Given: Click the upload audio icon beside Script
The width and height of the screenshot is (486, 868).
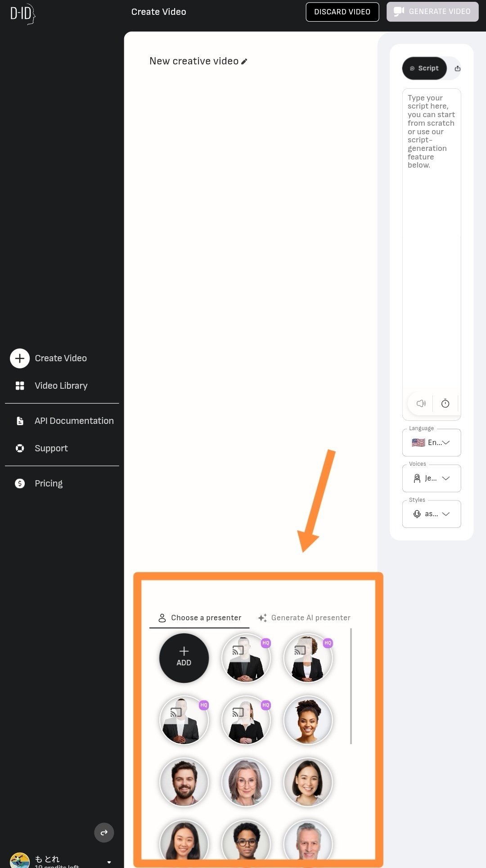Looking at the screenshot, I should pyautogui.click(x=457, y=68).
